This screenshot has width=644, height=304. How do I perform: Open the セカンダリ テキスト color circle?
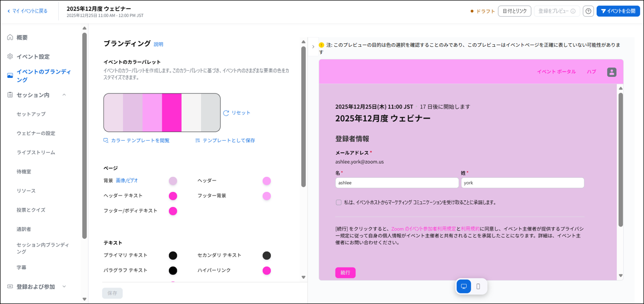click(267, 255)
